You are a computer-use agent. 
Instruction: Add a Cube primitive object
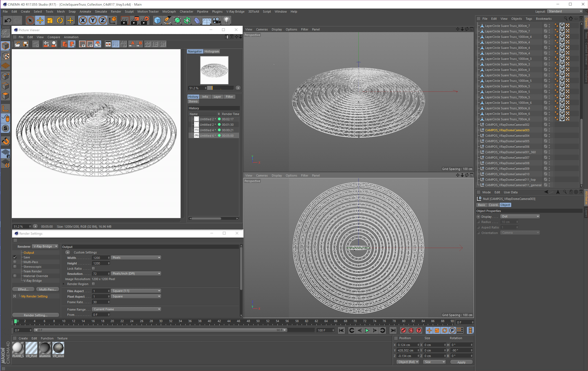(157, 21)
